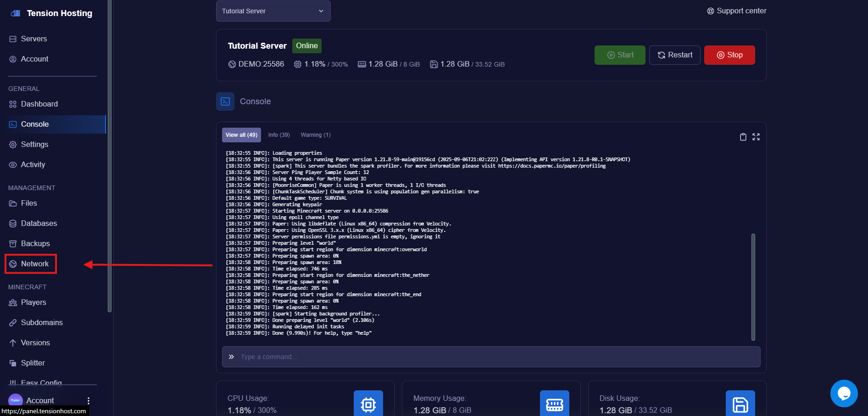This screenshot has width=868, height=416.
Task: Show all console logs with View all (49)
Action: click(241, 135)
